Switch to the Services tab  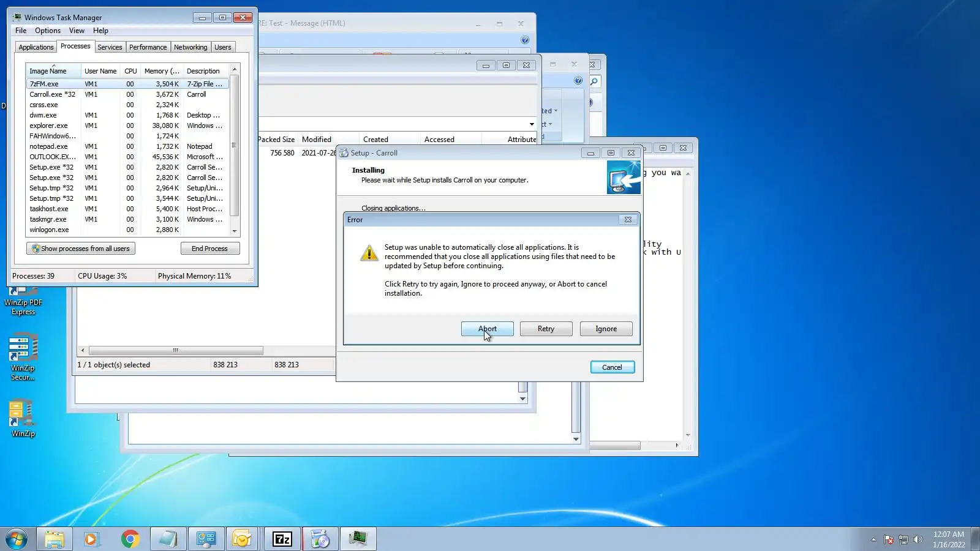[x=110, y=47]
